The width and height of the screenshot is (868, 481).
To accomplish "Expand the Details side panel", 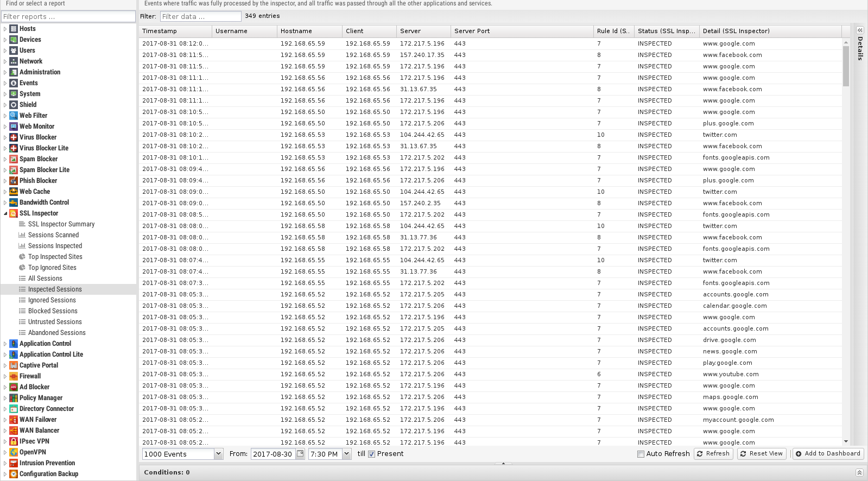I will click(x=860, y=30).
